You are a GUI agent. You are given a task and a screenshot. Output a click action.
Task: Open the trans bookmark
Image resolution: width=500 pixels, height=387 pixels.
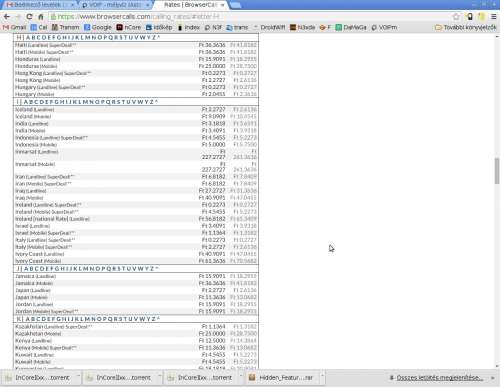pyautogui.click(x=237, y=27)
